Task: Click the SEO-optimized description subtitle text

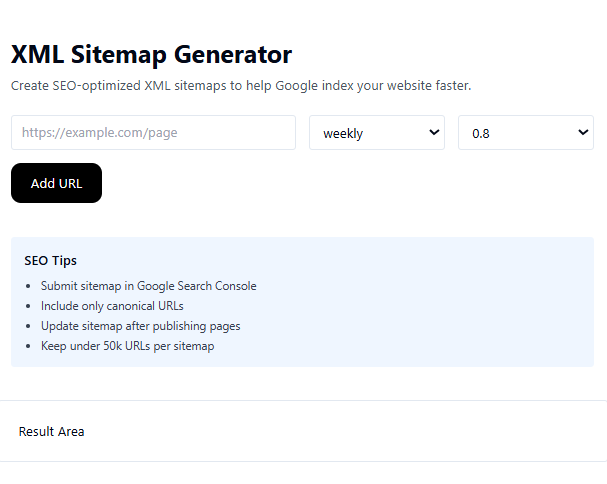Action: click(x=241, y=86)
